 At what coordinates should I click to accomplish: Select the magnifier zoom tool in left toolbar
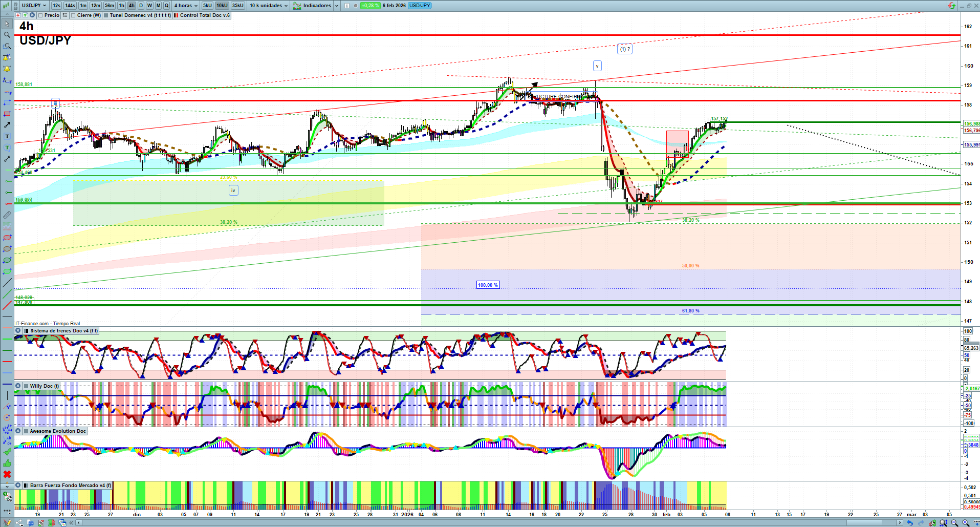7,35
